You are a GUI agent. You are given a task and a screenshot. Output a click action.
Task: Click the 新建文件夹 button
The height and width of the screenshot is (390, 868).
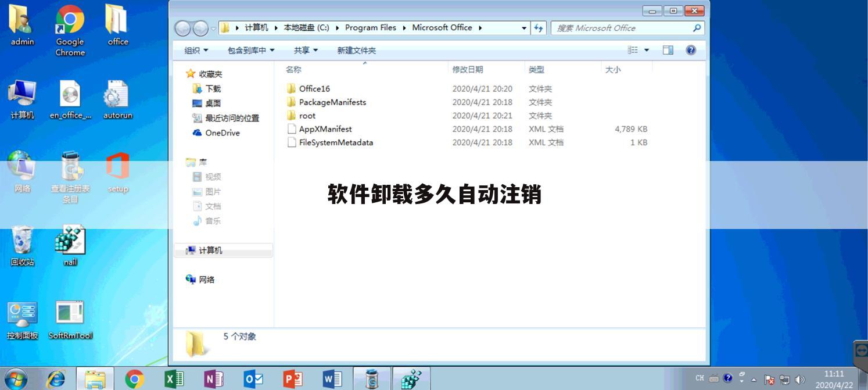356,51
